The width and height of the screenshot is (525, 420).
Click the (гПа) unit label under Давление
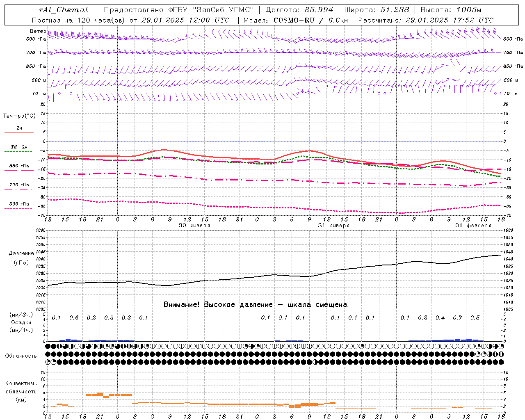(21, 263)
